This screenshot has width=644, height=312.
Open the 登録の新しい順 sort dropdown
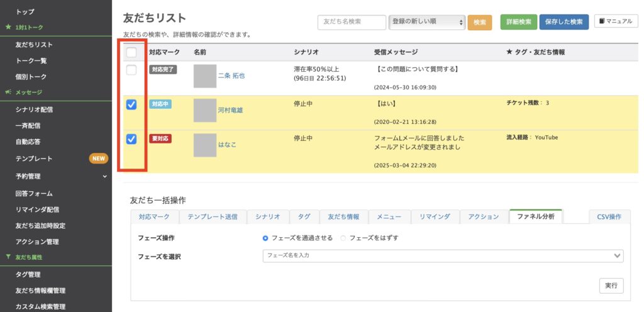click(427, 23)
